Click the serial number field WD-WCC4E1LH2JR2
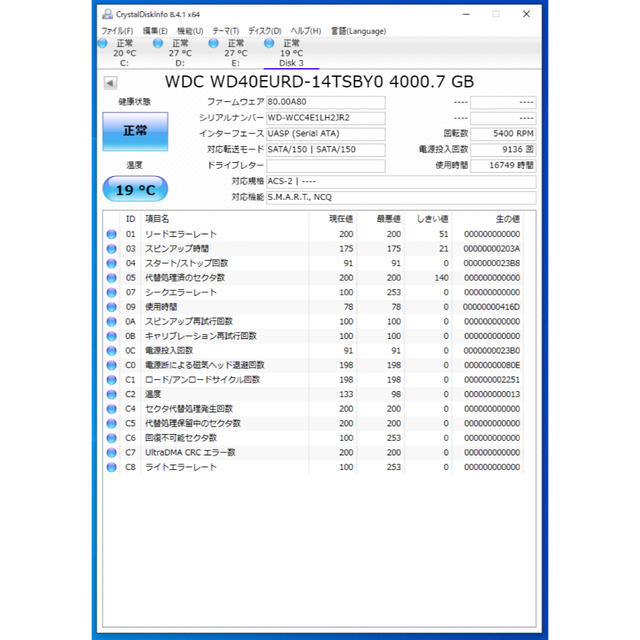The height and width of the screenshot is (640, 640). (x=325, y=118)
